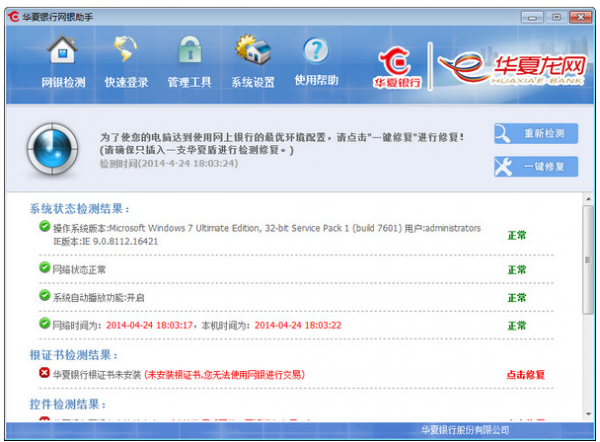Open the 系统设置 gear house icon
The width and height of the screenshot is (600, 442).
click(253, 49)
